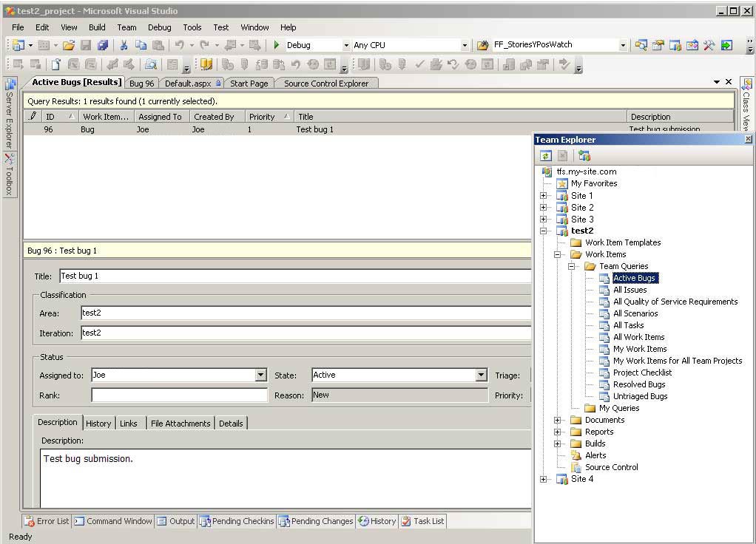The height and width of the screenshot is (544, 756).
Task: Click the yellow source control book icon
Action: [206, 64]
